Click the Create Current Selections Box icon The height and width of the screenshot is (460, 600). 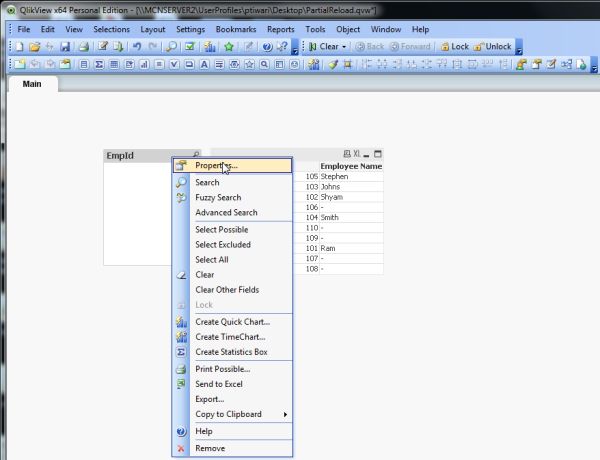pos(174,64)
